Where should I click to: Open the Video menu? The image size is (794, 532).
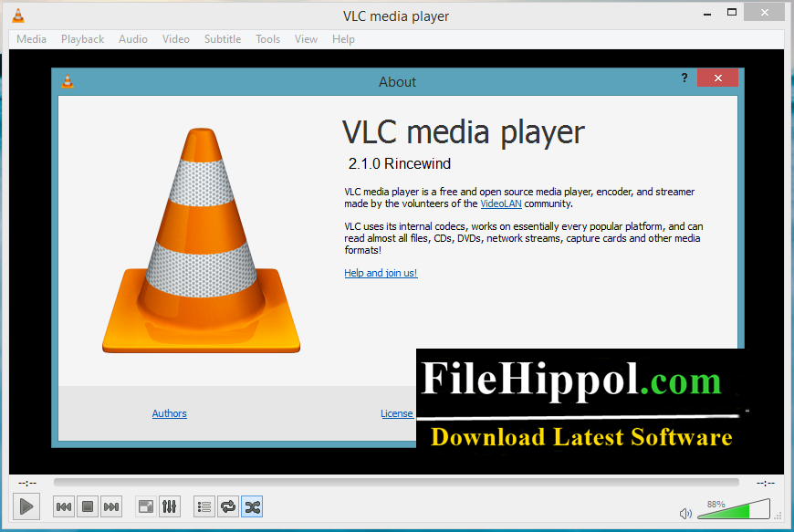click(176, 39)
